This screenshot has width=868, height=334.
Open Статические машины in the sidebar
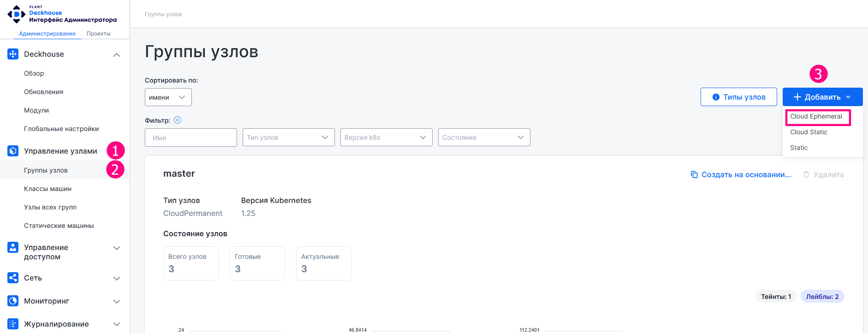point(59,226)
